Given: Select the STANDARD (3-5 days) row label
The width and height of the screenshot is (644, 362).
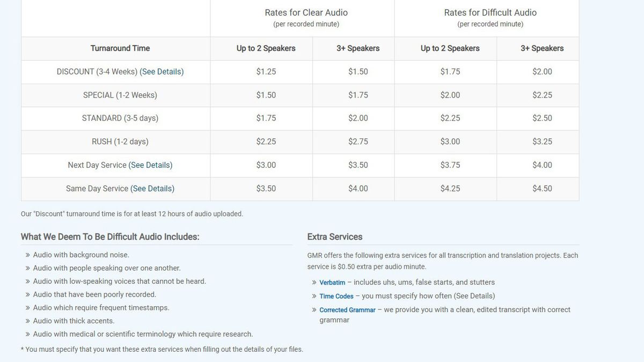Looking at the screenshot, I should click(x=120, y=118).
